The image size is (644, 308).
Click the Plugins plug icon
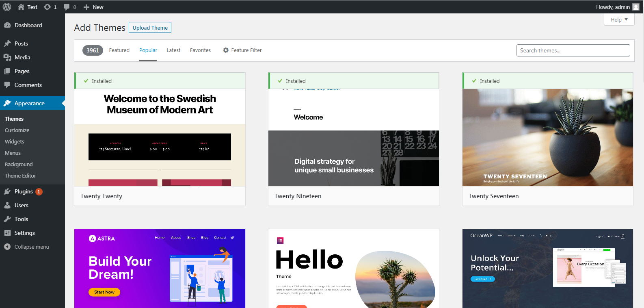coord(7,191)
